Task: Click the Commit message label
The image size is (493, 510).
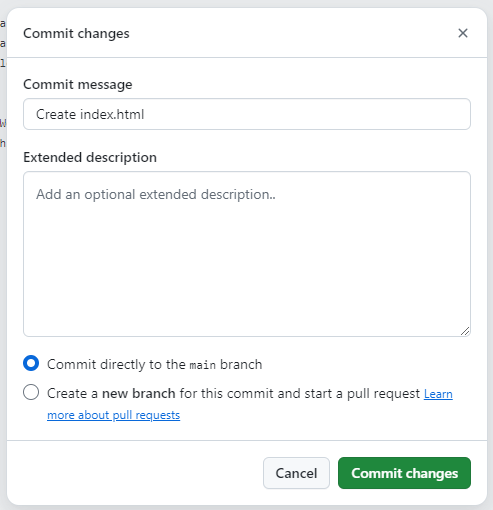Action: [x=78, y=85]
